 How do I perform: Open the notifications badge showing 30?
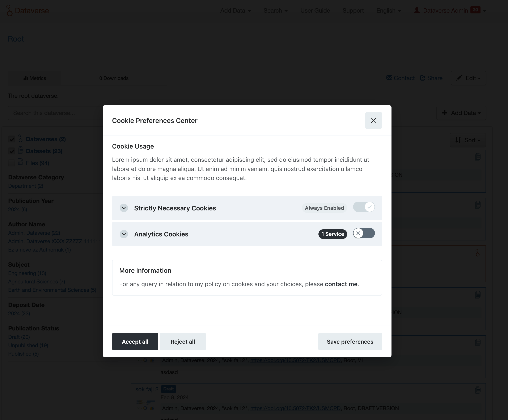tap(475, 10)
